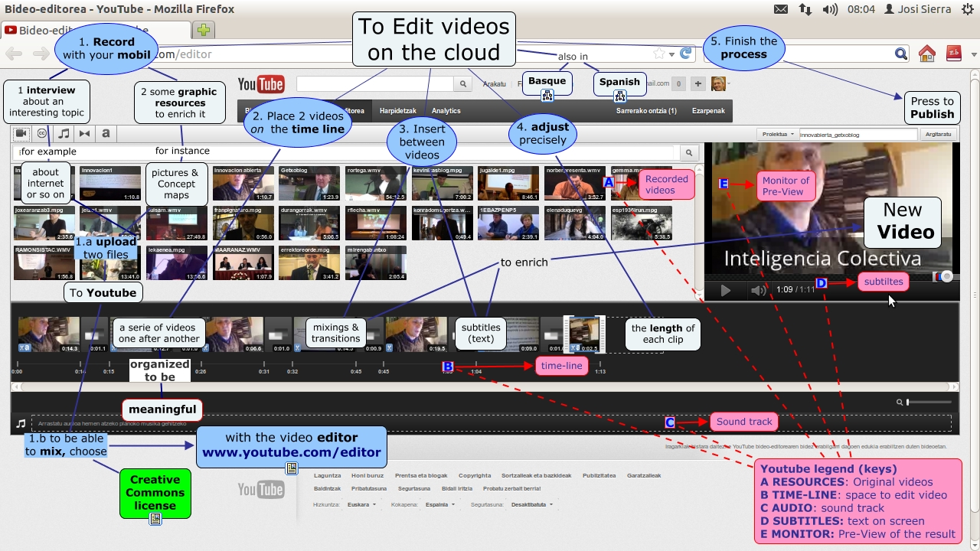The height and width of the screenshot is (551, 980).
Task: Open the URL bar history dropdown arrow
Action: [x=671, y=54]
